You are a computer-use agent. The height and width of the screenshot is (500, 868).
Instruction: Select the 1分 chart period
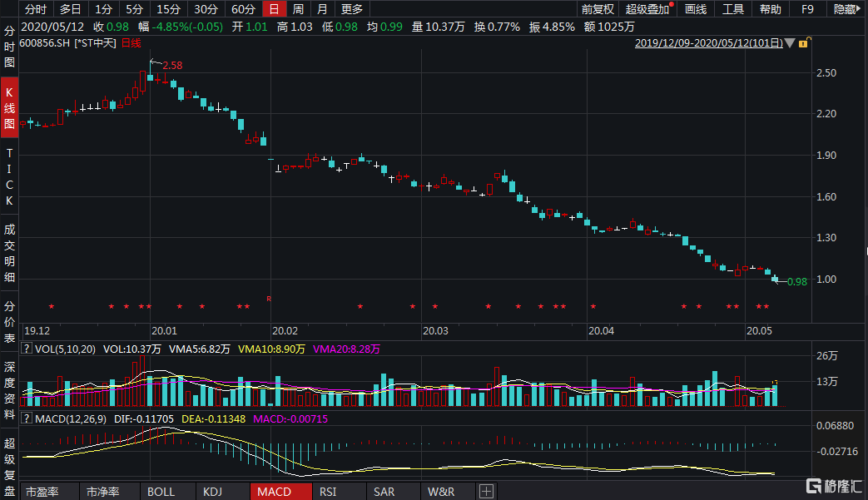coord(103,9)
